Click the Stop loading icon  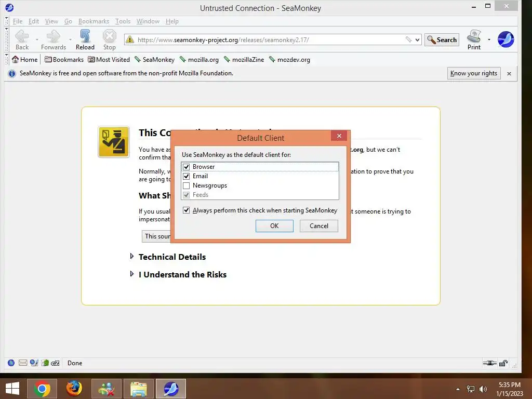[109, 36]
